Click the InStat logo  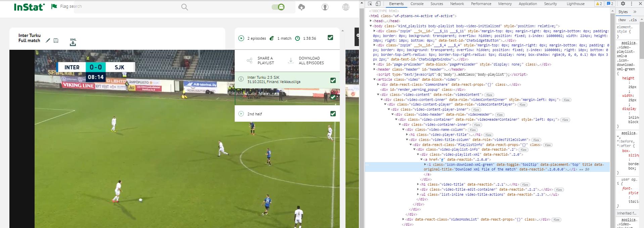pyautogui.click(x=30, y=7)
